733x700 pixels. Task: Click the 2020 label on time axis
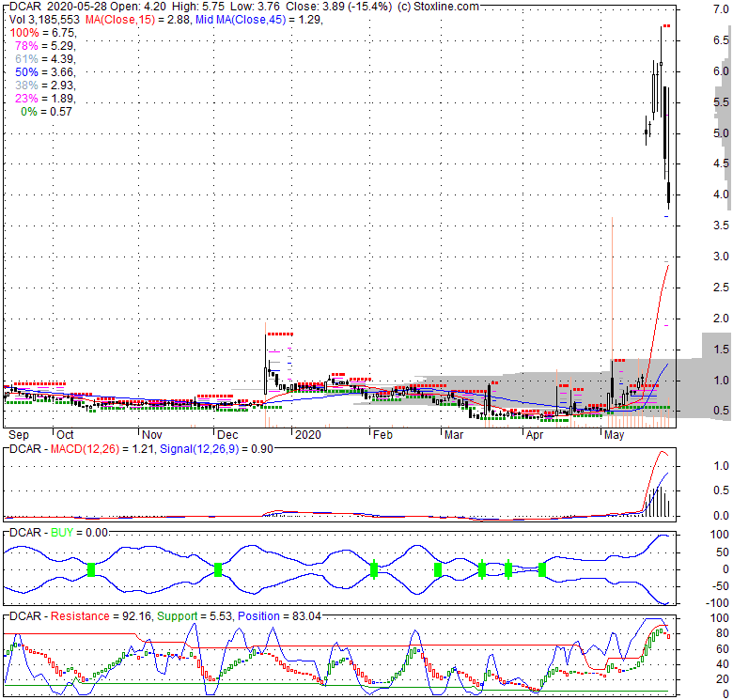pyautogui.click(x=308, y=435)
